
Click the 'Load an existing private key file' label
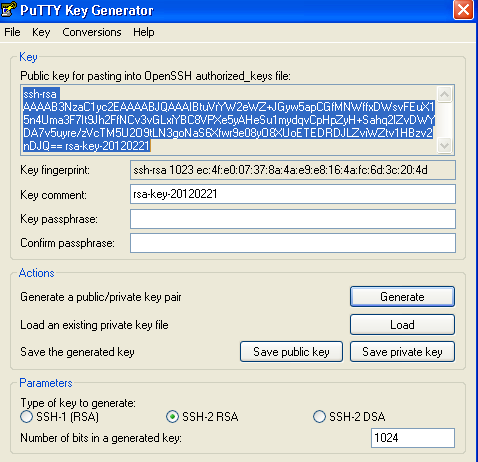point(94,325)
